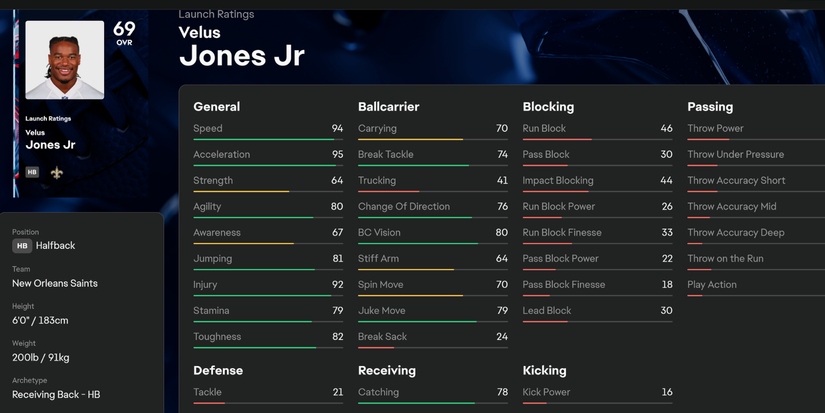The image size is (825, 413).
Task: Select the Ballcarrier ratings heading
Action: click(388, 106)
